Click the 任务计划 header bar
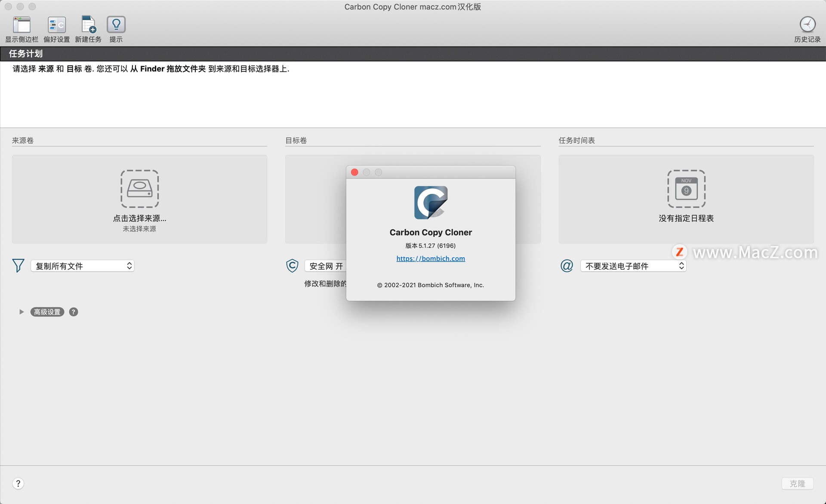The width and height of the screenshot is (826, 504). click(413, 54)
